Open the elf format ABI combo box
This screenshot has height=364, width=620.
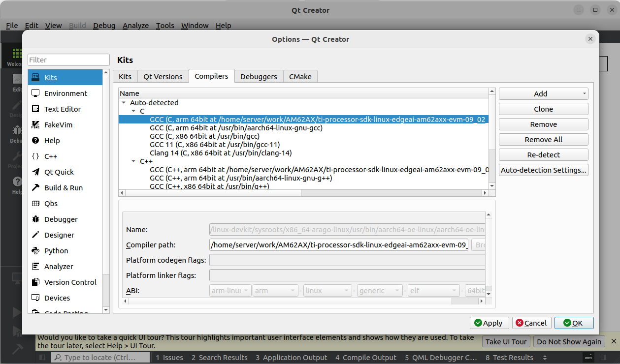click(434, 291)
